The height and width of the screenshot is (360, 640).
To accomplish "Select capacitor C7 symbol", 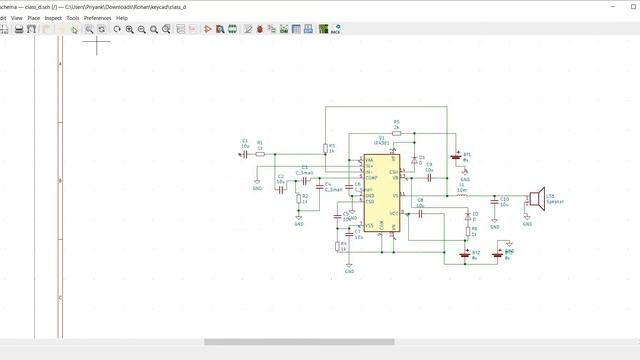I will pyautogui.click(x=349, y=234).
